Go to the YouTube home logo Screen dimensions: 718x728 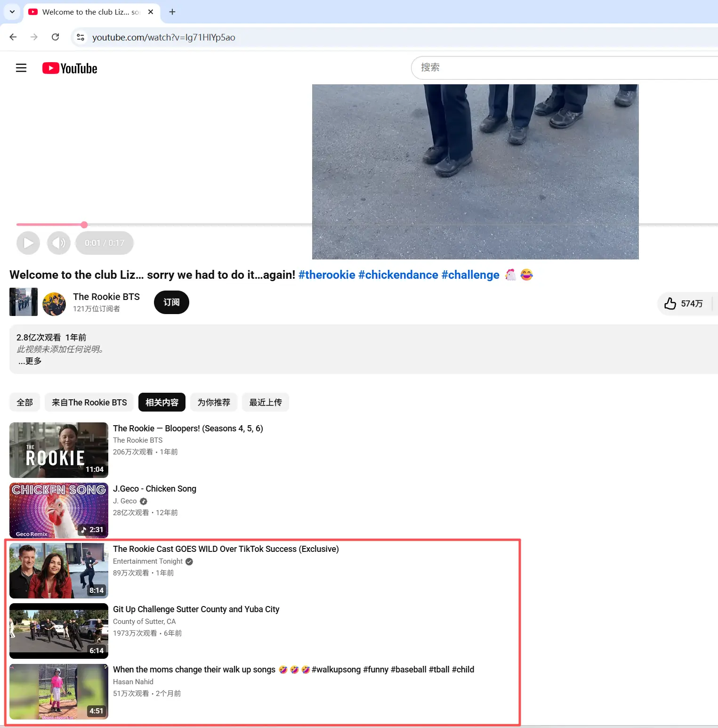coord(70,68)
